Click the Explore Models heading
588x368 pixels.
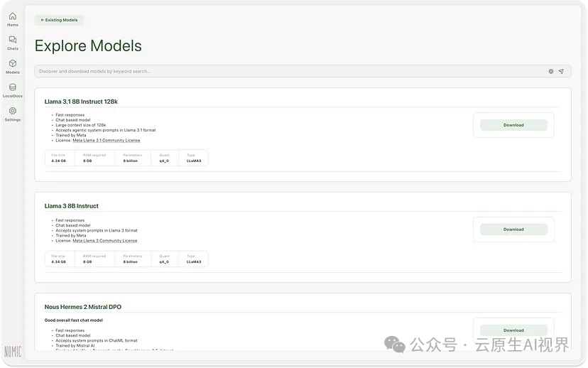88,45
